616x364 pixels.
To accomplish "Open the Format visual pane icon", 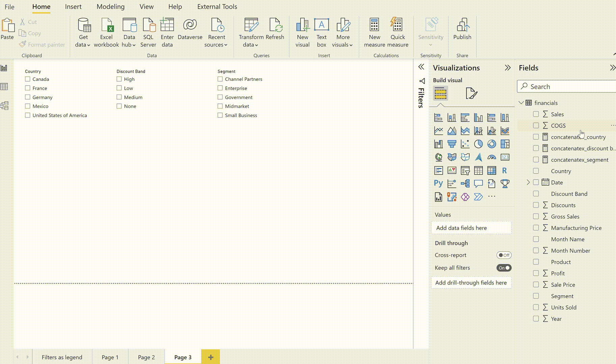I will (471, 93).
